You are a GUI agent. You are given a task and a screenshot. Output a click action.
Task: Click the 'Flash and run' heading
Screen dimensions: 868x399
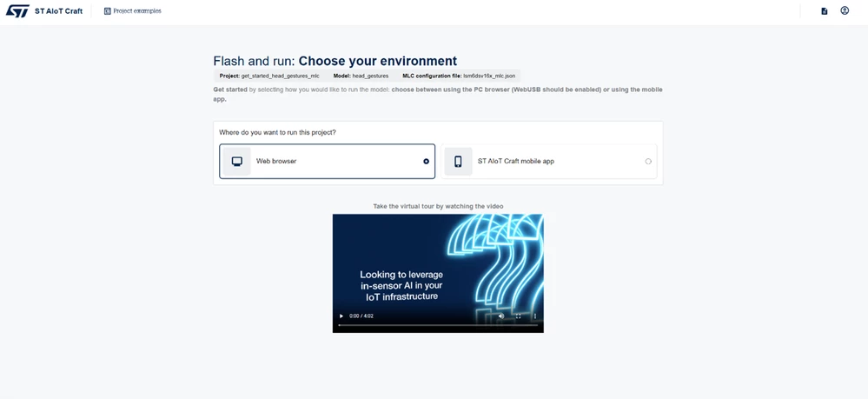[x=335, y=61]
